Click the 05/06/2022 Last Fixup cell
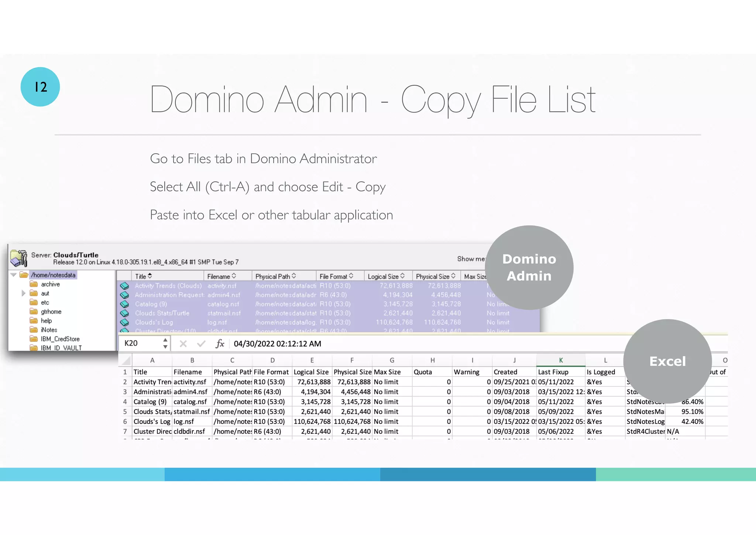756x535 pixels. point(561,432)
